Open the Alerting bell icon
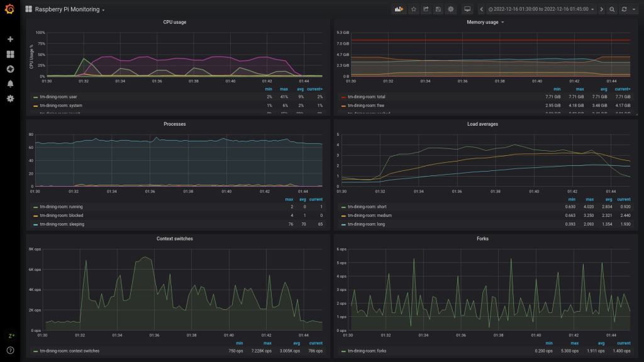Viewport: 644px width, 362px height. point(10,84)
